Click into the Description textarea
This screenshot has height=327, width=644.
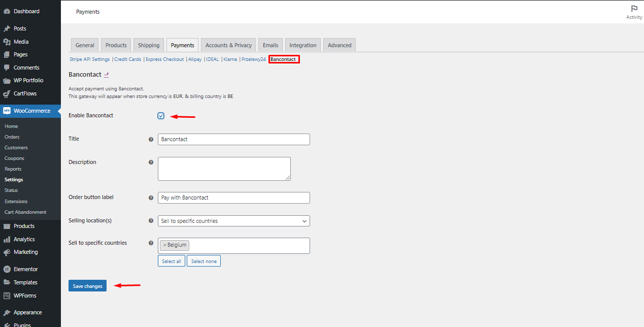[224, 169]
